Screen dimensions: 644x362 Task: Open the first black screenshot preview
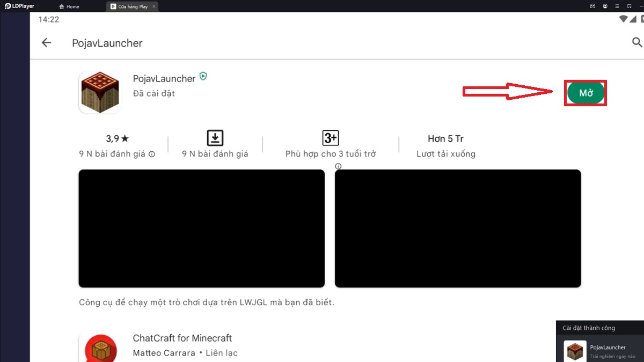coord(201,228)
